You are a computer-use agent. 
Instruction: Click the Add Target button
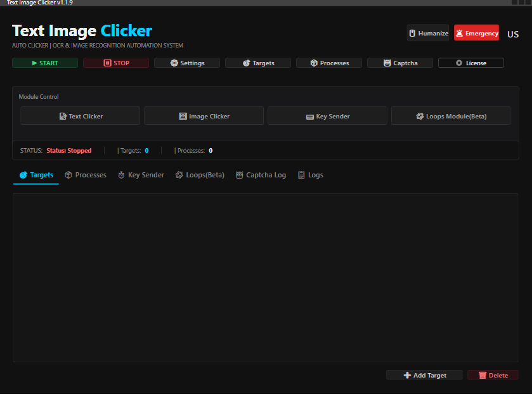click(x=424, y=376)
